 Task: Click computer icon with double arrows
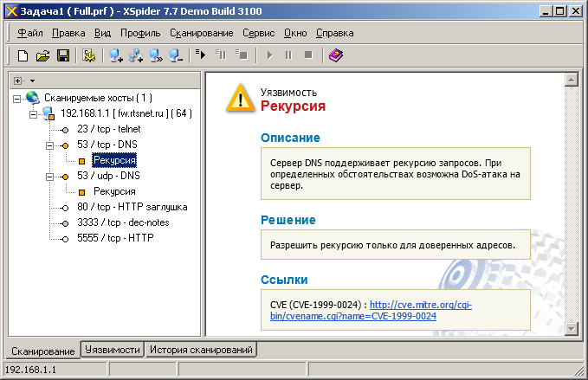[x=156, y=56]
